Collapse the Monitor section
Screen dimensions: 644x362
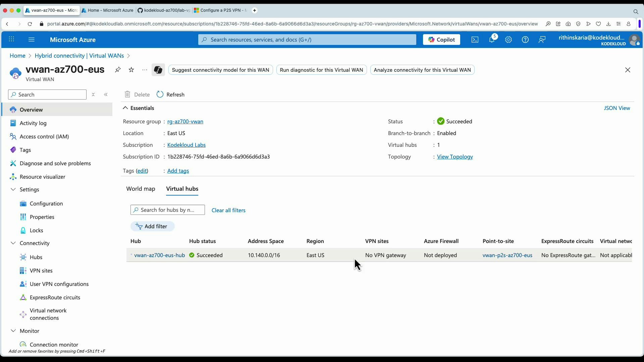point(13,331)
